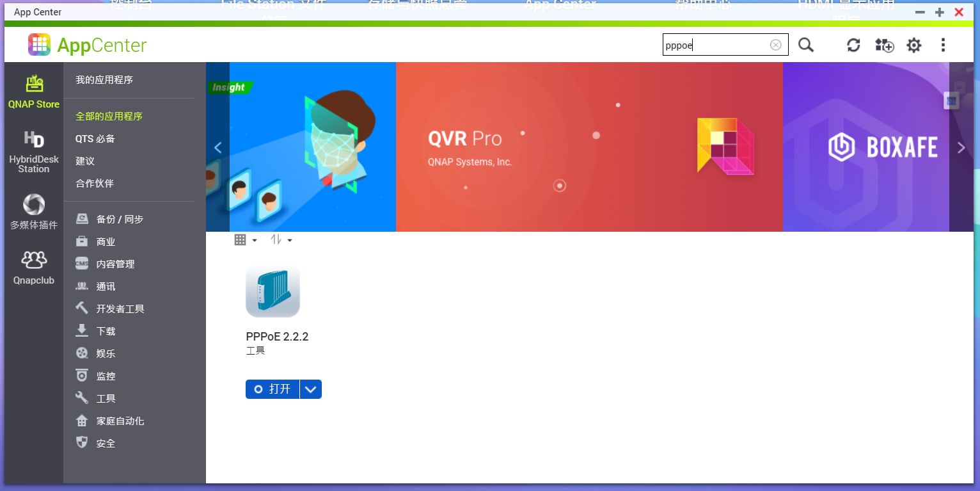Select 合作伙伴 menu item
This screenshot has height=491, width=980.
click(95, 184)
